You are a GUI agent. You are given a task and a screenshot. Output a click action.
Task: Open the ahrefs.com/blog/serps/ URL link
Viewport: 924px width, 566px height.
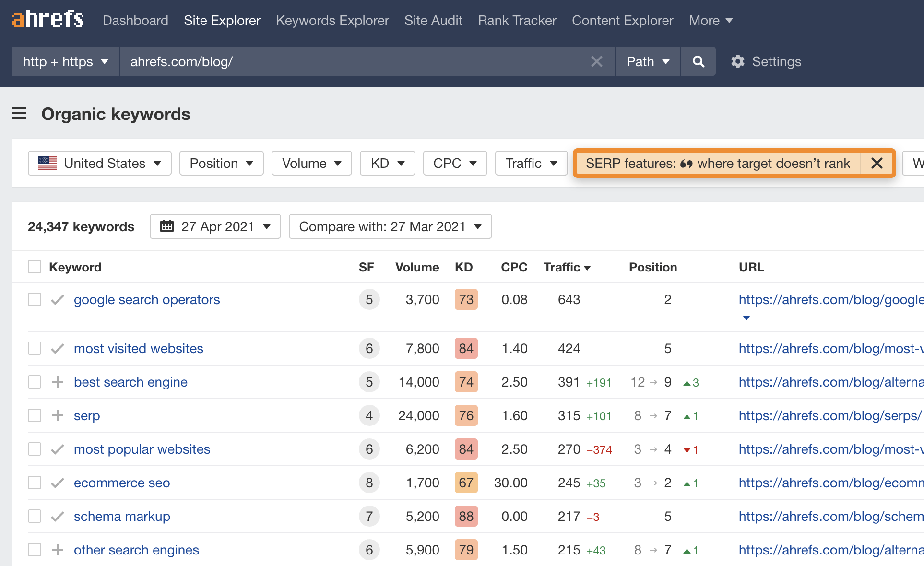pyautogui.click(x=829, y=415)
